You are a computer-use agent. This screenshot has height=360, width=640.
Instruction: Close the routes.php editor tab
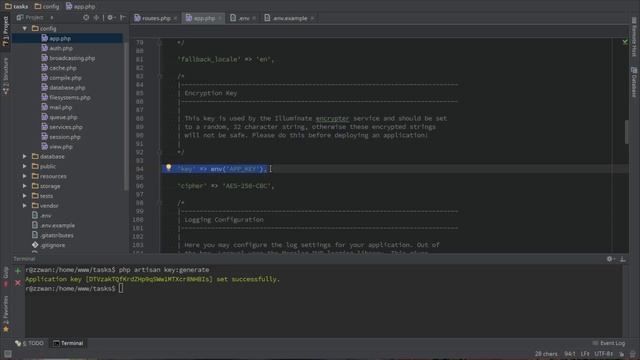[175, 18]
